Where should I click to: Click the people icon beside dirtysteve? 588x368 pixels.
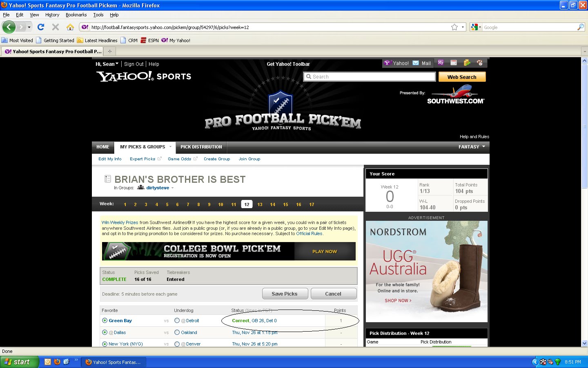(140, 187)
